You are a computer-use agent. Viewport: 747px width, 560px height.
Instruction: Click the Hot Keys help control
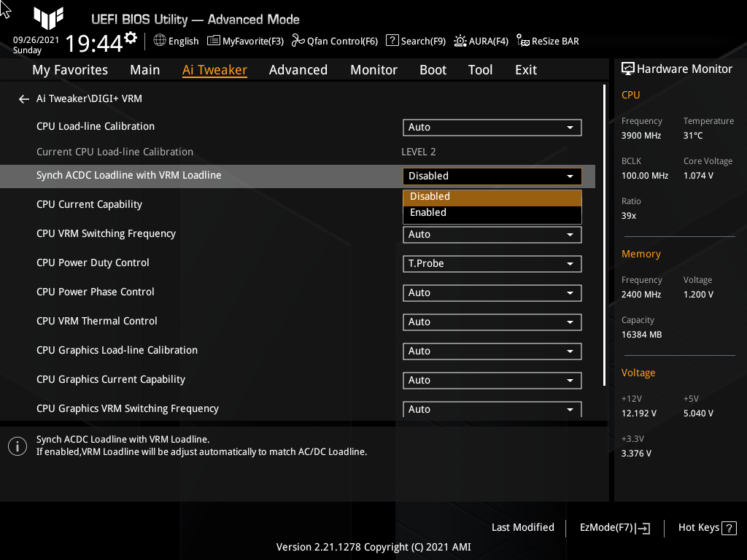[x=705, y=527]
